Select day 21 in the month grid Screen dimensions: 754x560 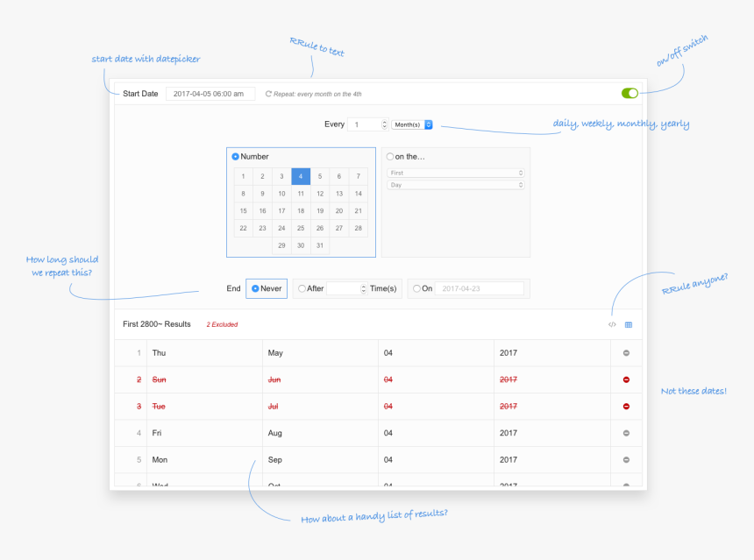coord(359,211)
